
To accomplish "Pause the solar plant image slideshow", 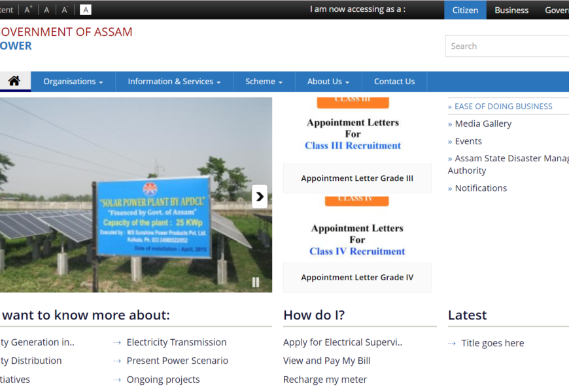I will 256,282.
